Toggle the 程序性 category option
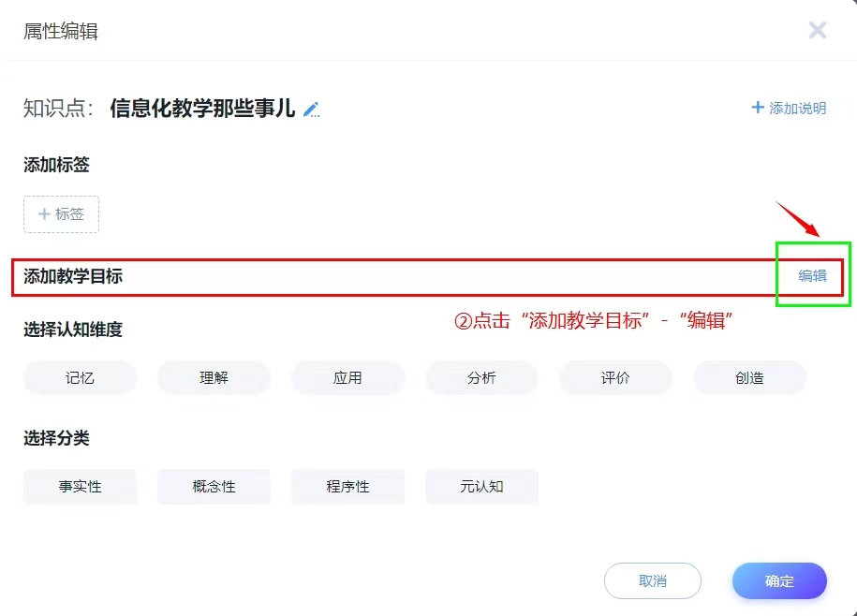 (347, 487)
